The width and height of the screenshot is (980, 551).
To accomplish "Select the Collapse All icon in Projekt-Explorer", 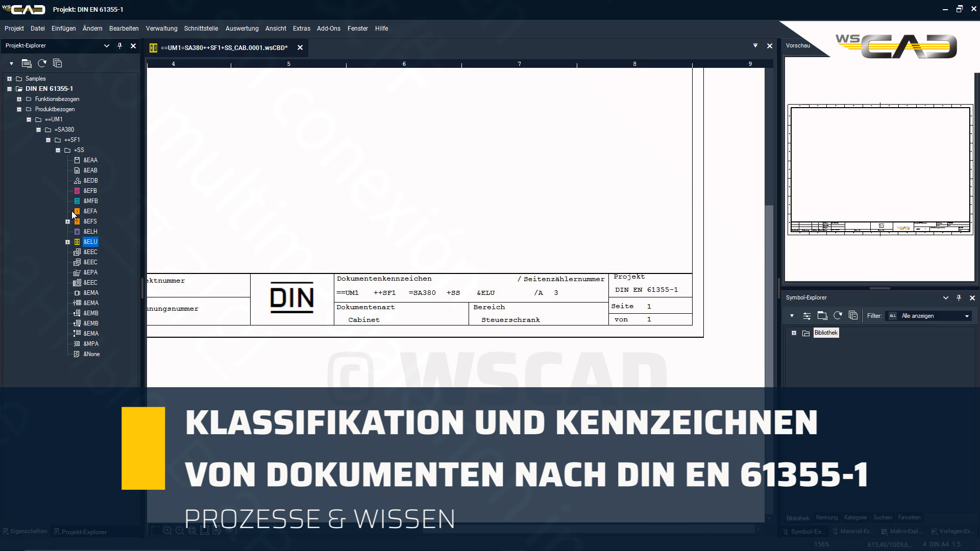I will 57,63.
